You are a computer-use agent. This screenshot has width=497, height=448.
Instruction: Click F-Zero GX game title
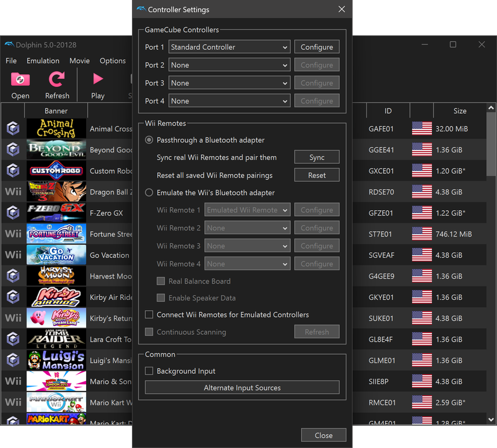point(106,213)
